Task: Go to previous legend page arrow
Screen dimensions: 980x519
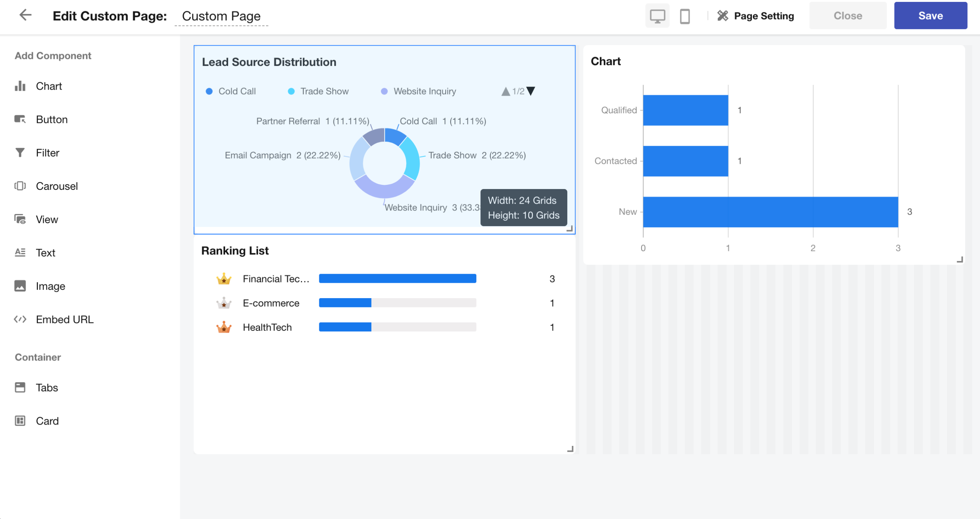Action: point(505,91)
